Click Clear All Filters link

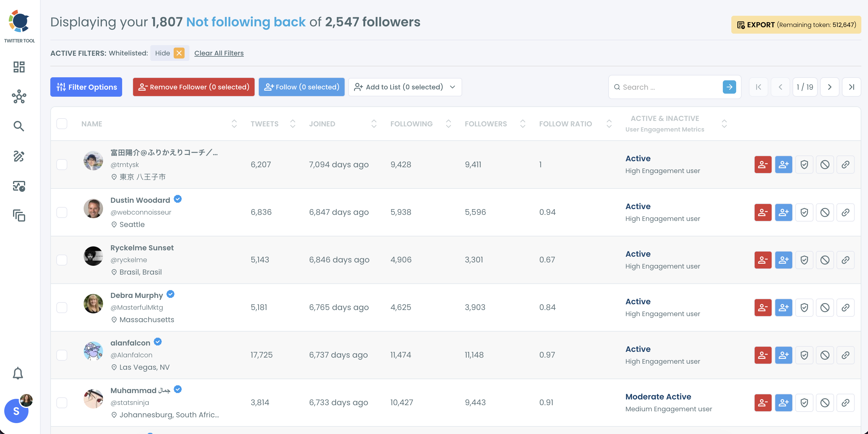219,53
